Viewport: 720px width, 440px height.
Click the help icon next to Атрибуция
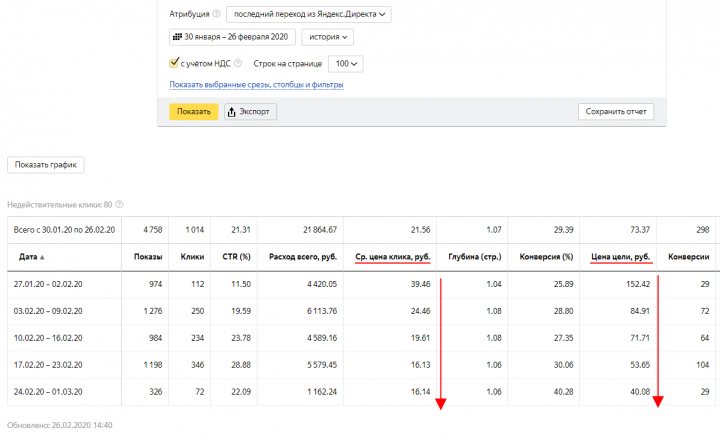pyautogui.click(x=217, y=14)
